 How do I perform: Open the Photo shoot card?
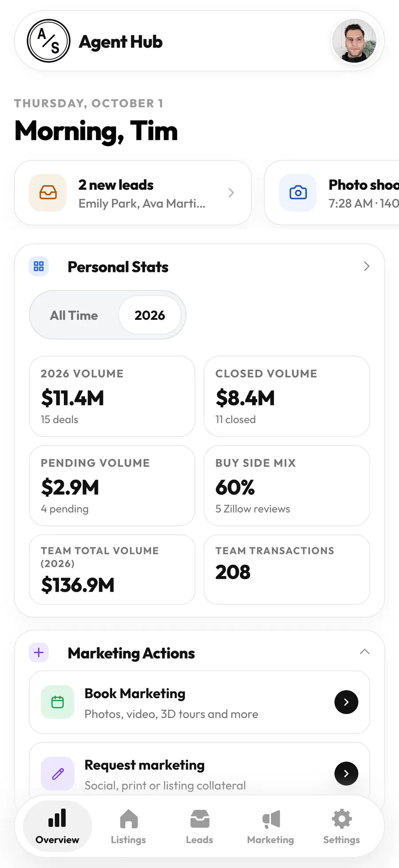coord(332,192)
